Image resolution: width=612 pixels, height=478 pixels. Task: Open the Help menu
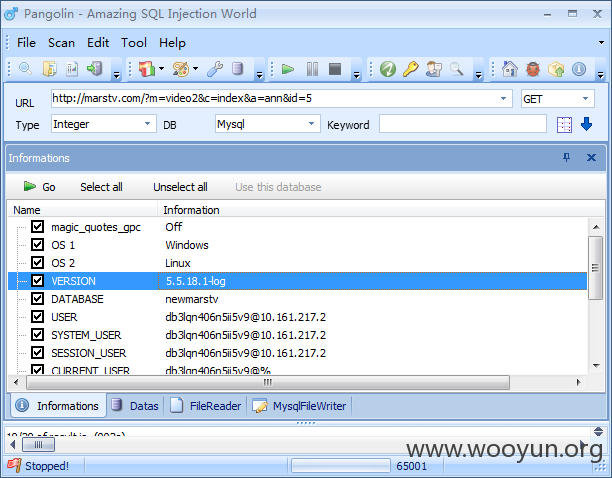172,43
